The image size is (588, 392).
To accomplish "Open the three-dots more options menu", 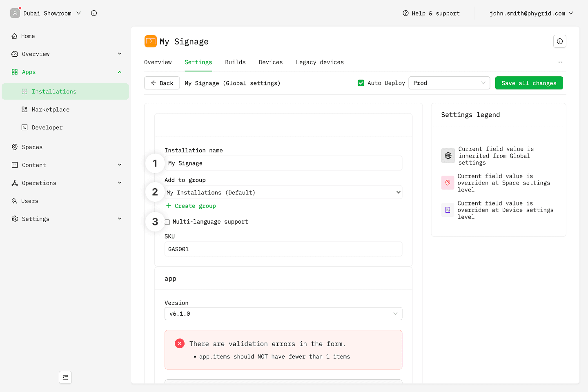I will [x=559, y=62].
